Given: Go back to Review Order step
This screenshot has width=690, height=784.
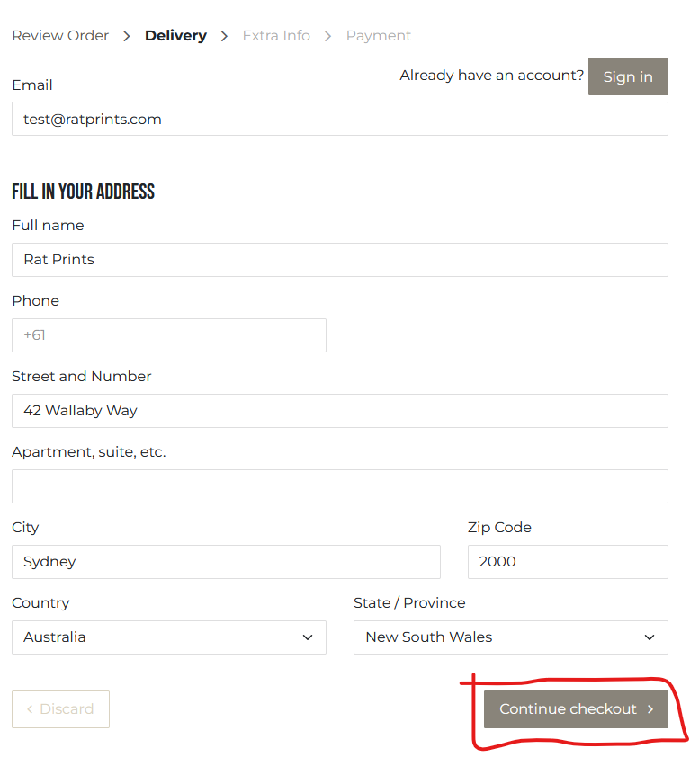Looking at the screenshot, I should click(60, 36).
